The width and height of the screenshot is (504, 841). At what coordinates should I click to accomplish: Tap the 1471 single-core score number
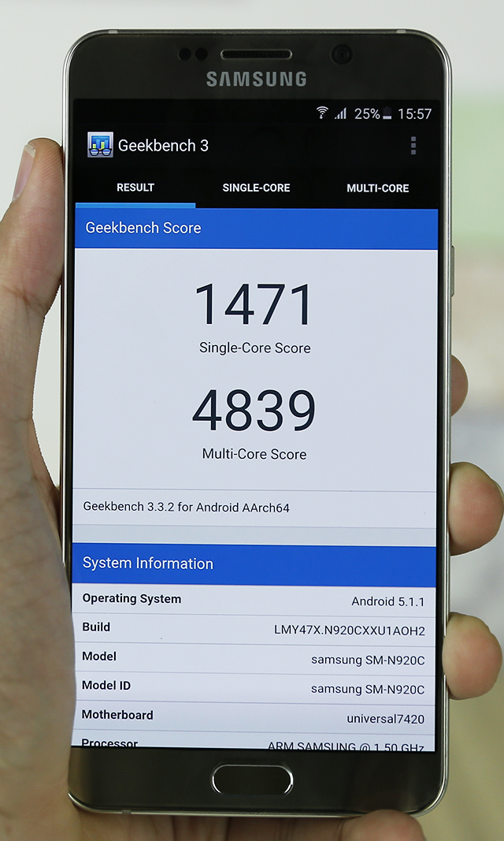pyautogui.click(x=254, y=305)
